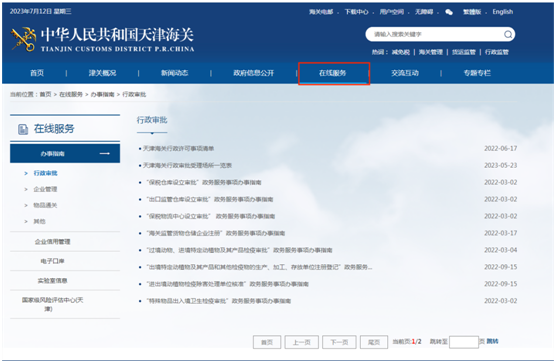Open 天津海关行政审批受理场所一览表 article
The image size is (556, 363).
click(187, 166)
